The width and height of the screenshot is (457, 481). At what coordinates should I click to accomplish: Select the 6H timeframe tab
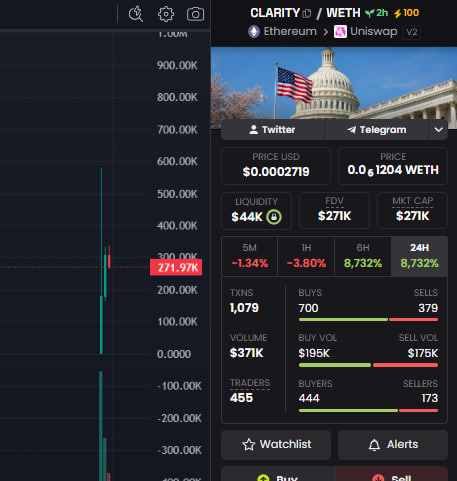click(x=363, y=256)
